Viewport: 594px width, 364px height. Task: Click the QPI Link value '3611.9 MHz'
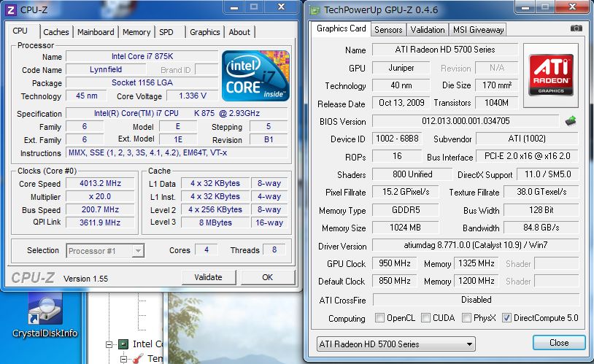click(100, 222)
